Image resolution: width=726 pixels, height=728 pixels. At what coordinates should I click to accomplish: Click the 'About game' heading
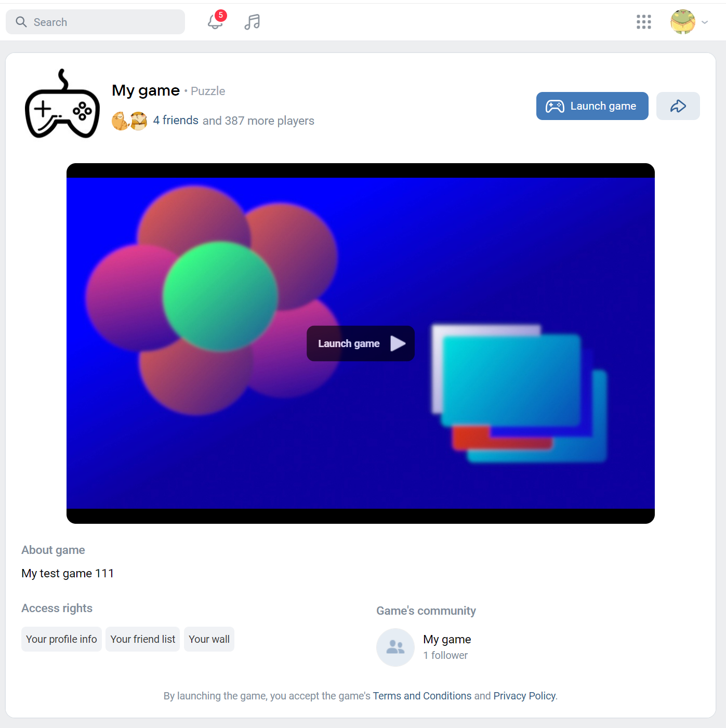[x=53, y=550]
